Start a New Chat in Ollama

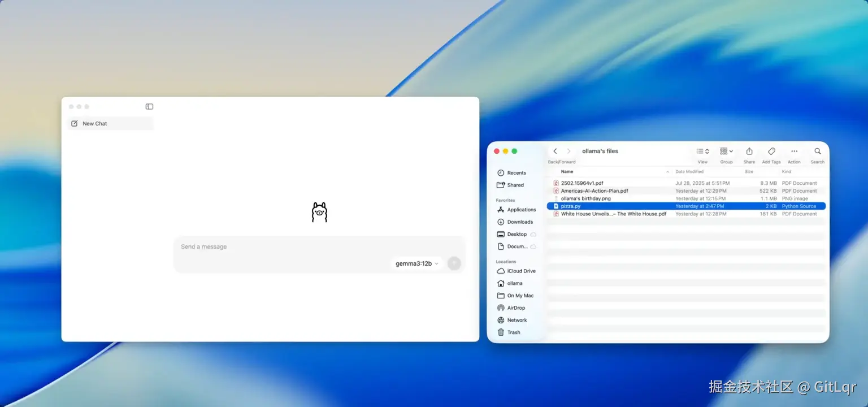110,123
